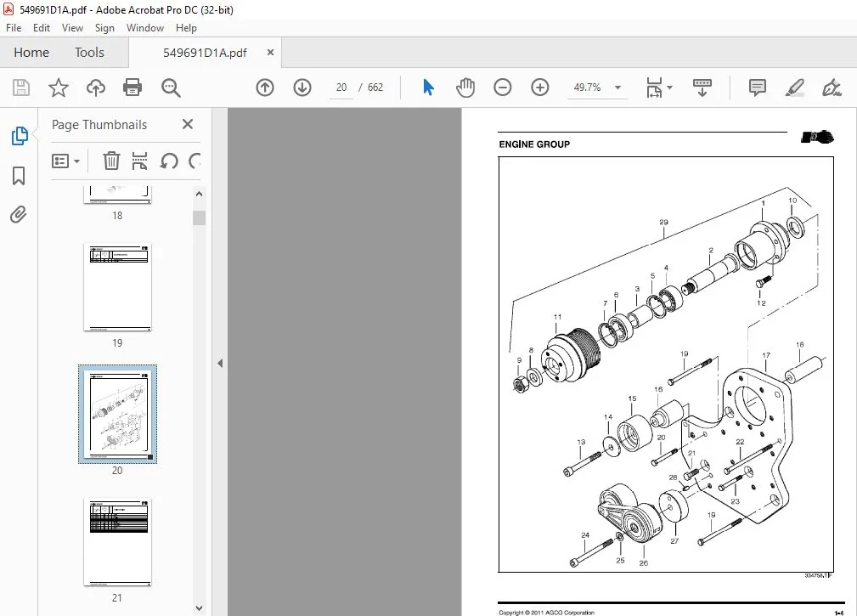The width and height of the screenshot is (857, 616).
Task: Open the Help menu
Action: [x=186, y=28]
